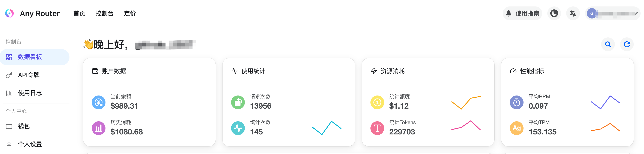Click the Any Router logo icon

(x=9, y=13)
